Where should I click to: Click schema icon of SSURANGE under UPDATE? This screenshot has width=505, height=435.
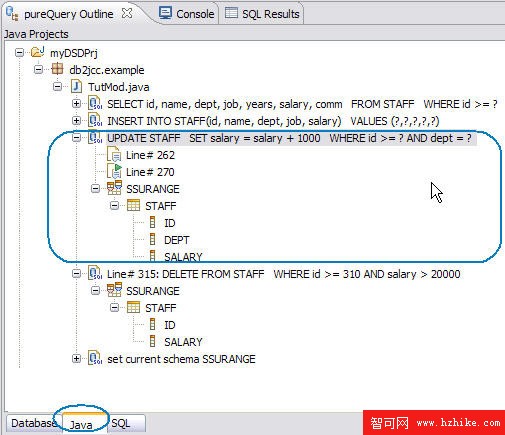[114, 188]
